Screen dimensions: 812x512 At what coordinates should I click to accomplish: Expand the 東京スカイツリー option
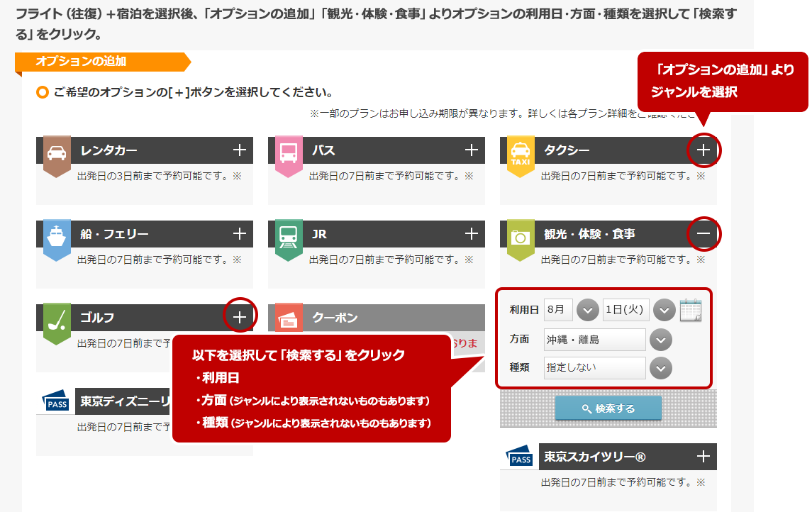click(x=703, y=457)
